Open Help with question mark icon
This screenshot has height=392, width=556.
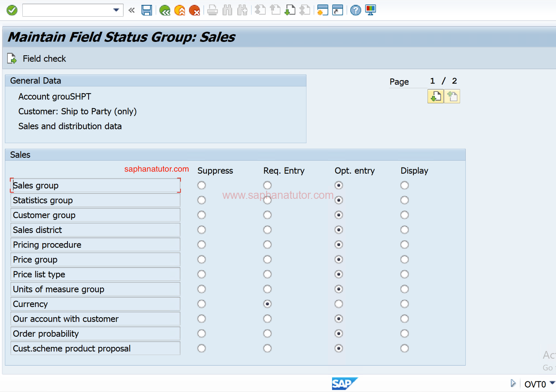pos(356,10)
